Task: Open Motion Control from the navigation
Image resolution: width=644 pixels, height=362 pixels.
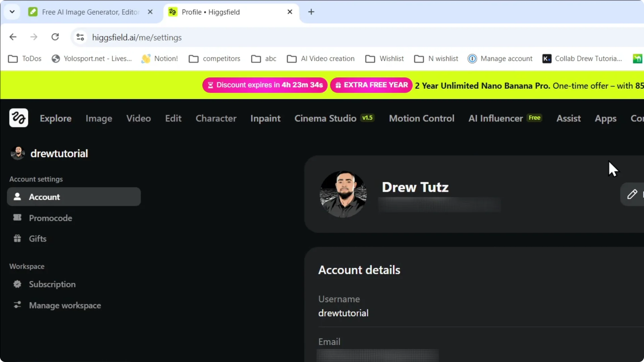Action: tap(422, 118)
